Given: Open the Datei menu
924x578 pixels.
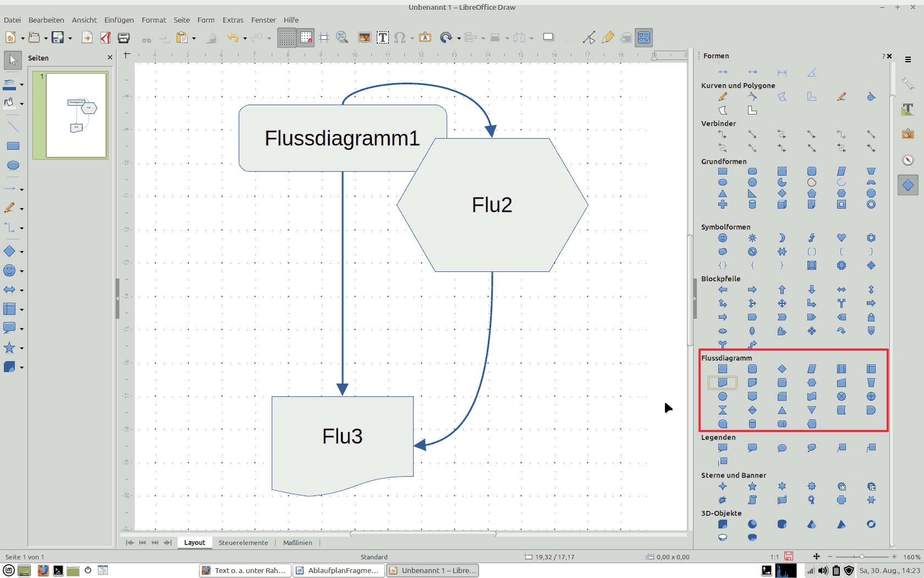Looking at the screenshot, I should point(12,20).
